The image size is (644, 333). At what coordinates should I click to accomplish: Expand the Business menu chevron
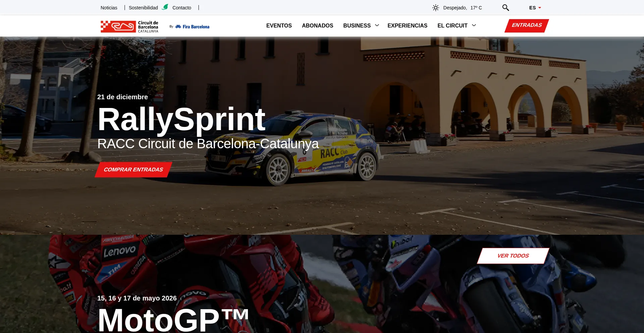(377, 25)
